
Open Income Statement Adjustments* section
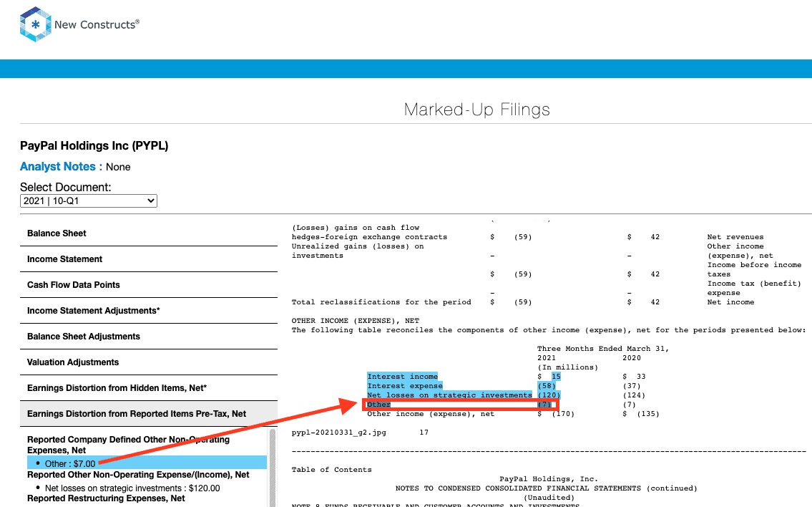click(x=149, y=311)
